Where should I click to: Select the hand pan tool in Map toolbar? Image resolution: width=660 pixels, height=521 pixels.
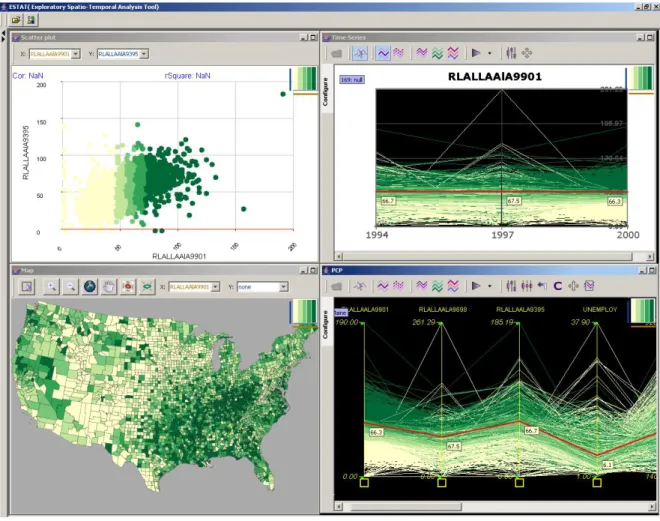click(109, 287)
